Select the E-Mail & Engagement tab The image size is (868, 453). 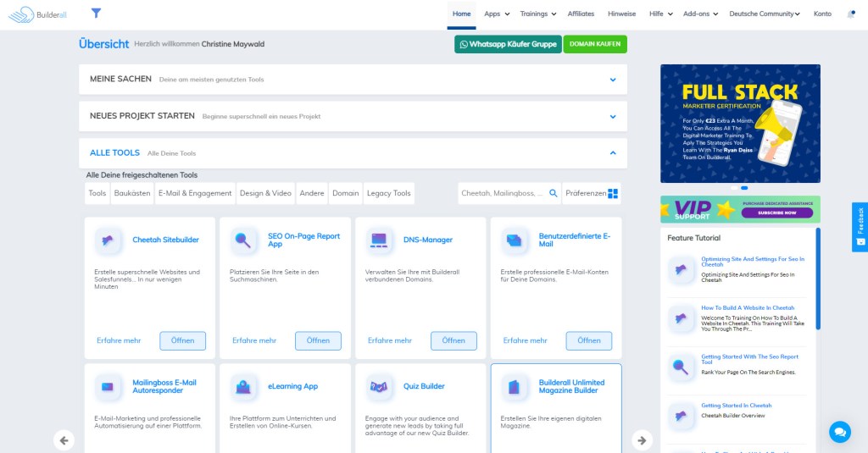pyautogui.click(x=195, y=193)
